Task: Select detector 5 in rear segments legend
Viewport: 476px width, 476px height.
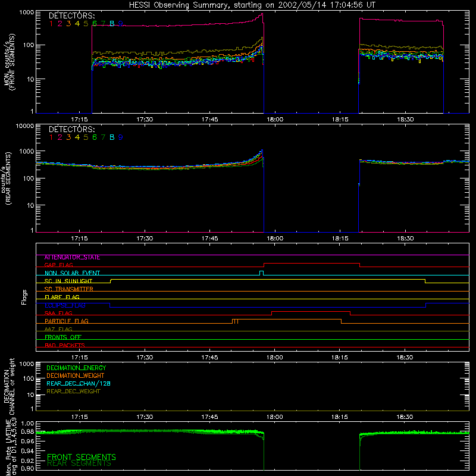Action: 86,137
